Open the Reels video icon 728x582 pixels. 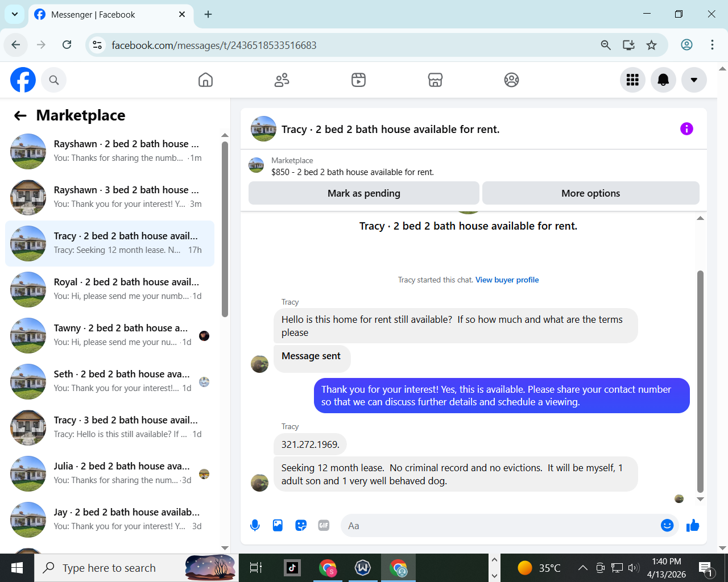[x=358, y=80]
